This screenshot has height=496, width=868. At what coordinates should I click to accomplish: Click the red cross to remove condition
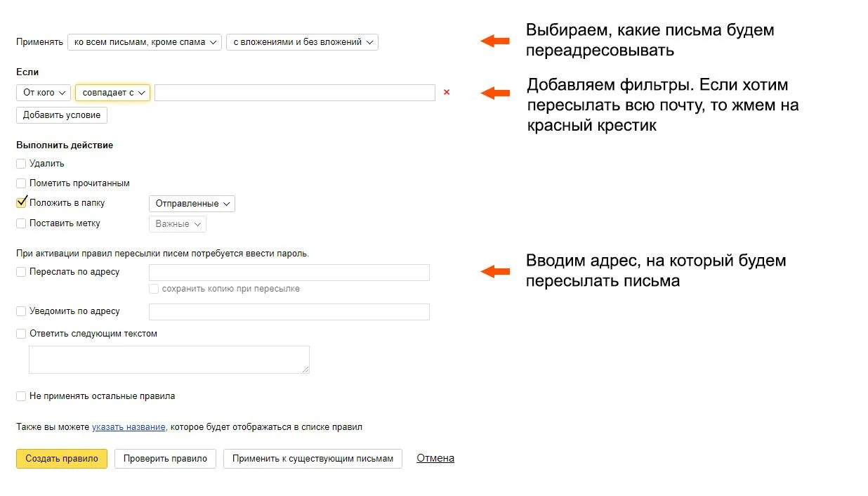(x=447, y=92)
